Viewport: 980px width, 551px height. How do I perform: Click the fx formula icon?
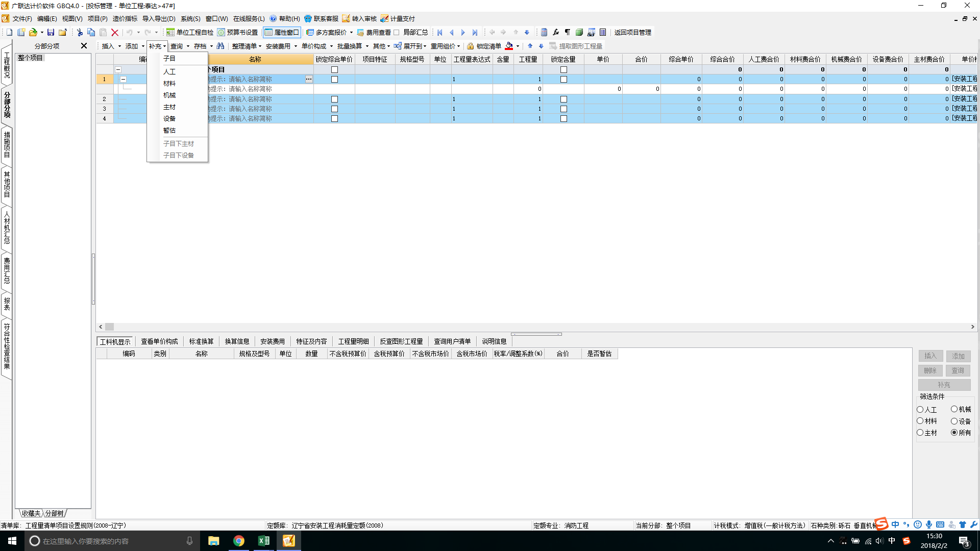pyautogui.click(x=556, y=32)
